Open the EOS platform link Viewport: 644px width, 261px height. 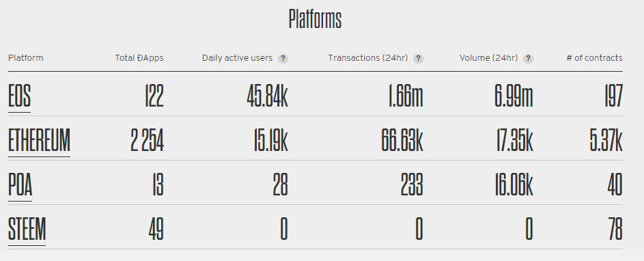19,96
